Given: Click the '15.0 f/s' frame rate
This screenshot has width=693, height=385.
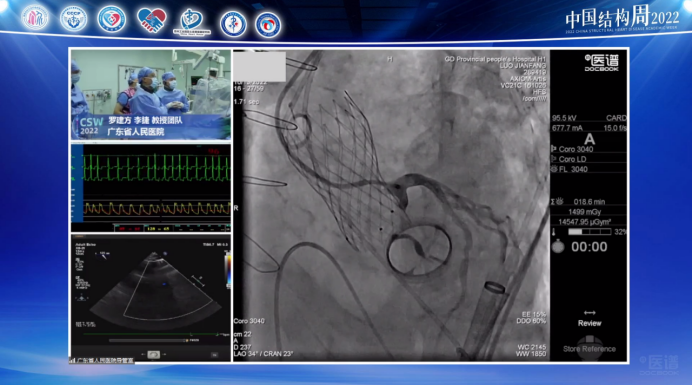Looking at the screenshot, I should pos(615,128).
